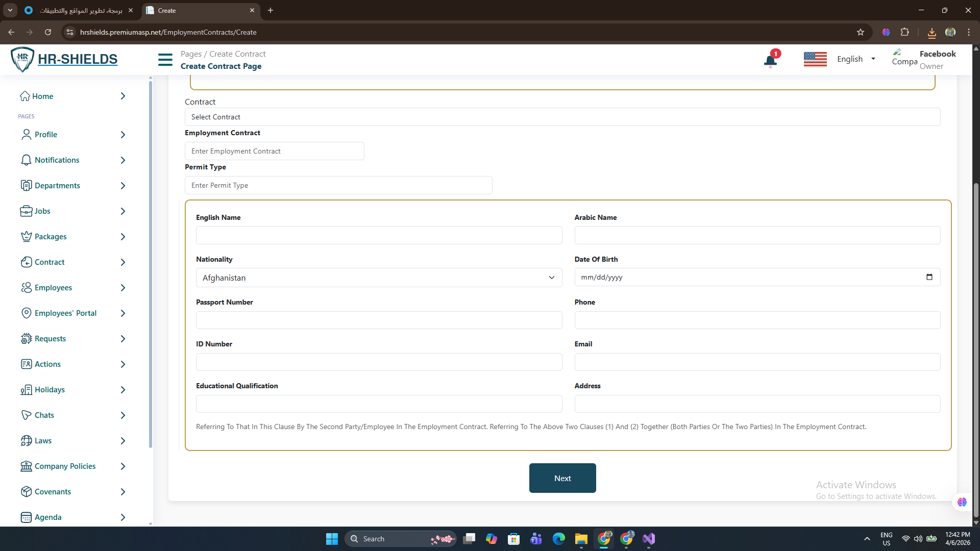Open the Nationality dropdown
The width and height of the screenshot is (980, 551).
(379, 278)
